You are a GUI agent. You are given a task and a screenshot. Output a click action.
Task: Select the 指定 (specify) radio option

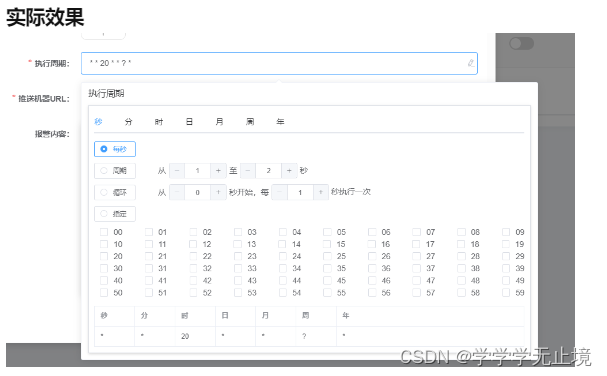(x=115, y=214)
